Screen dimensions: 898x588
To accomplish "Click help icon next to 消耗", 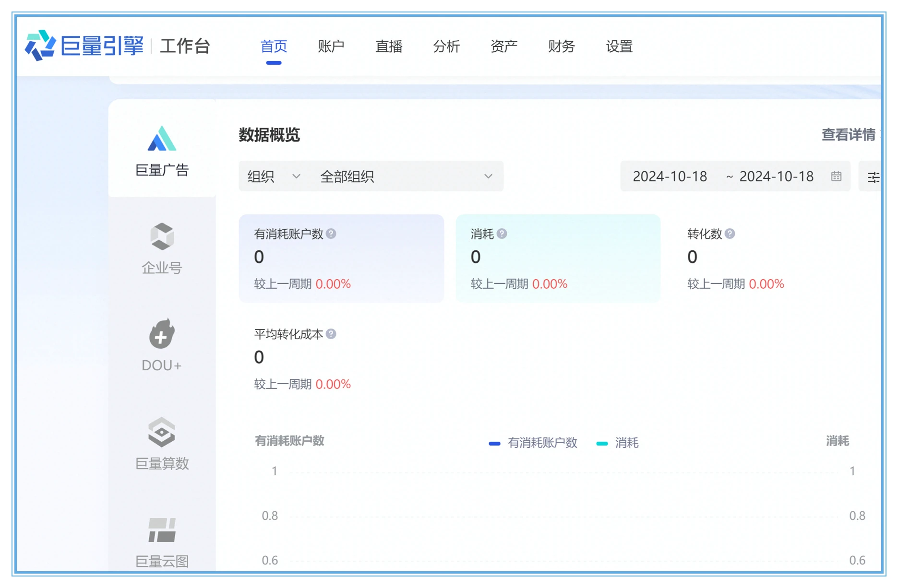I will tap(502, 234).
